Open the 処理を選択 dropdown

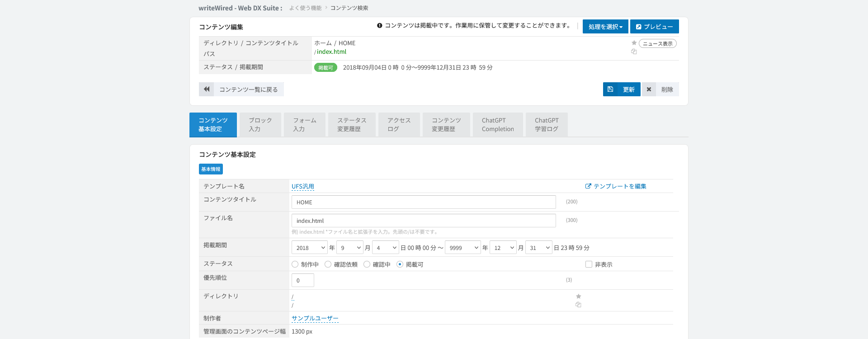tap(605, 27)
